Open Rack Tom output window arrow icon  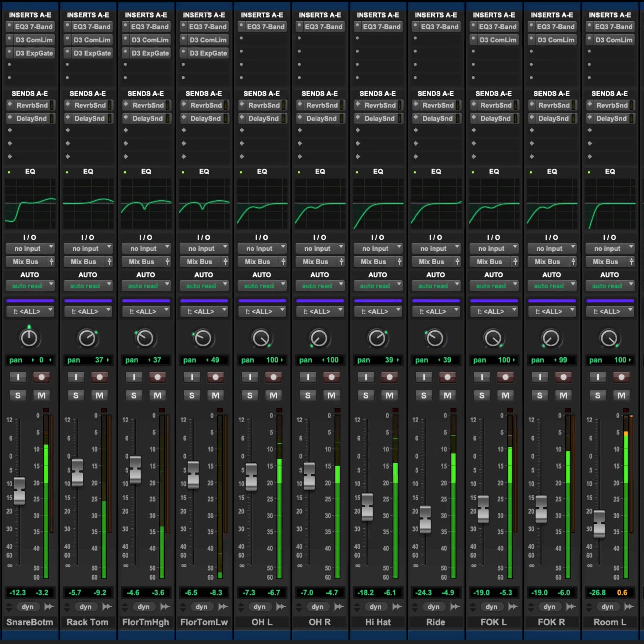(107, 607)
